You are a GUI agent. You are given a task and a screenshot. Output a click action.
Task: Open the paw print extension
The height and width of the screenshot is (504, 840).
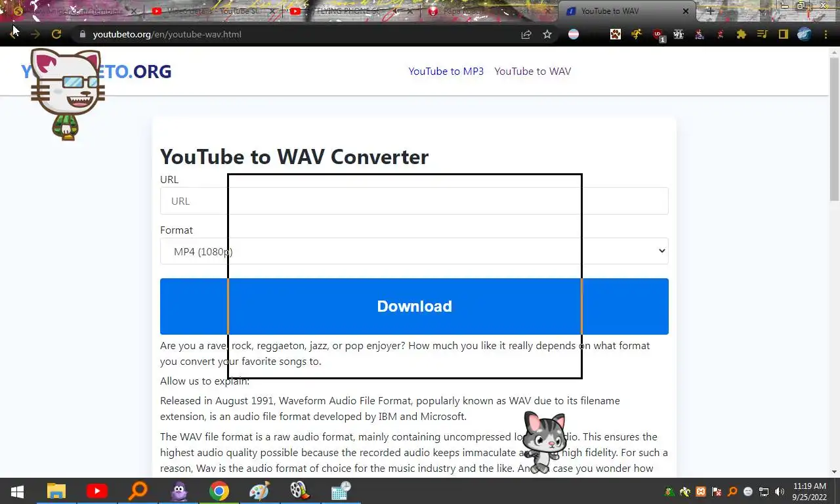616,34
